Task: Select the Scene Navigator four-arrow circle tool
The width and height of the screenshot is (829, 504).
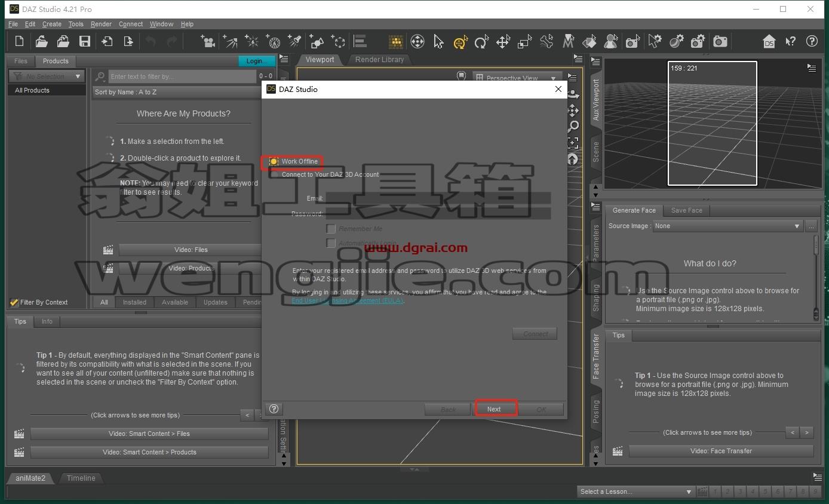Action: click(417, 41)
